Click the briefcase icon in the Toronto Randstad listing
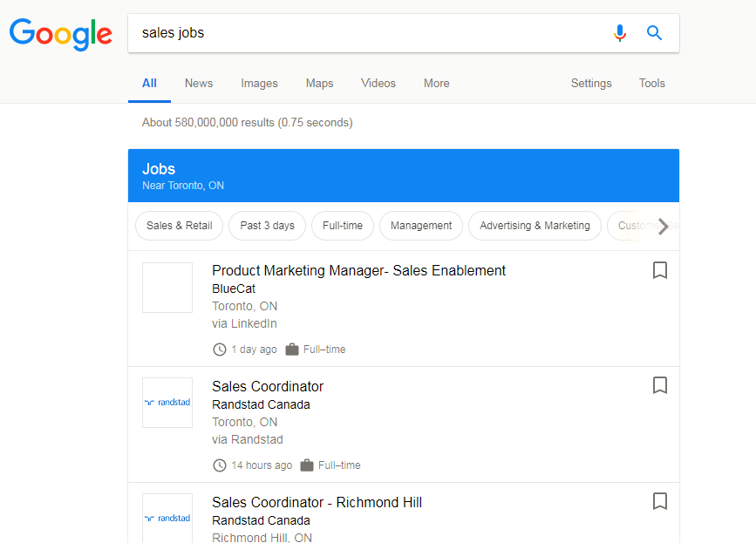 click(307, 465)
